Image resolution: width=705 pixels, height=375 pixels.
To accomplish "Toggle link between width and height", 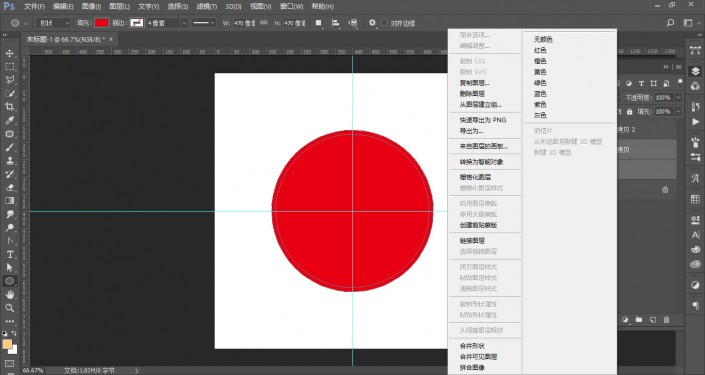I will pyautogui.click(x=264, y=23).
